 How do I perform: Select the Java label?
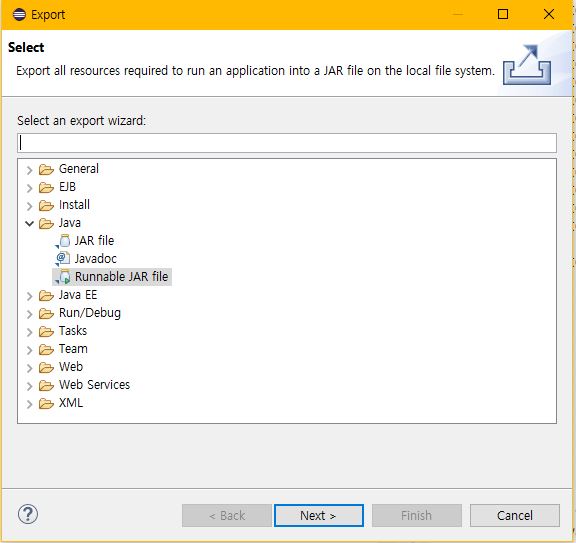tap(70, 223)
